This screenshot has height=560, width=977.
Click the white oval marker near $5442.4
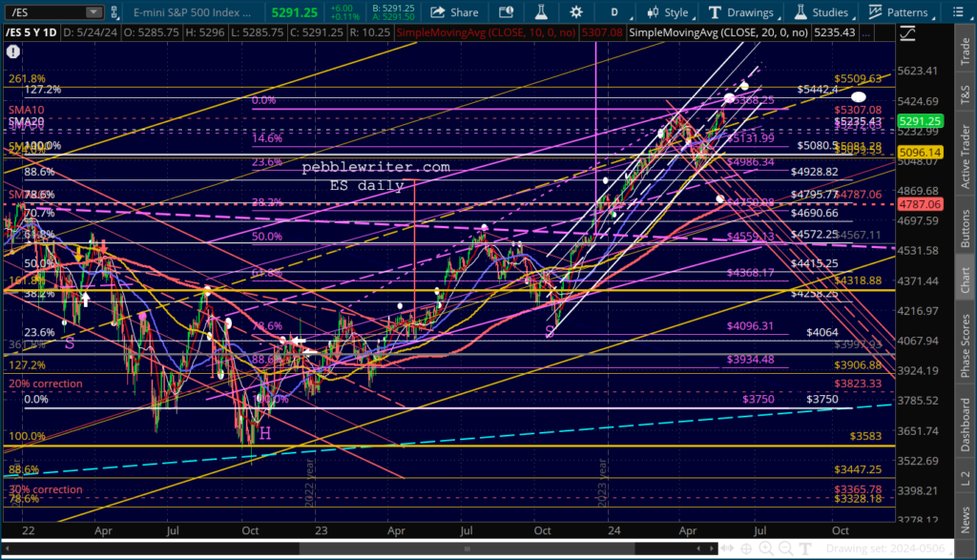point(859,96)
